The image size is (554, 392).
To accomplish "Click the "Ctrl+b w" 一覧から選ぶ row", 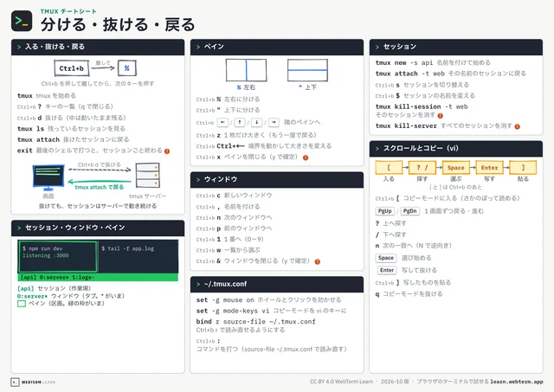I will 229,250.
